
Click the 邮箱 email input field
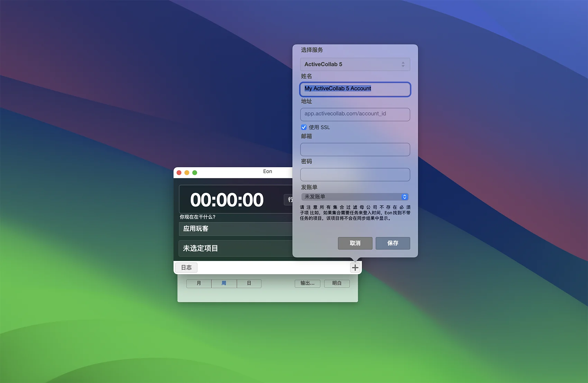tap(355, 149)
